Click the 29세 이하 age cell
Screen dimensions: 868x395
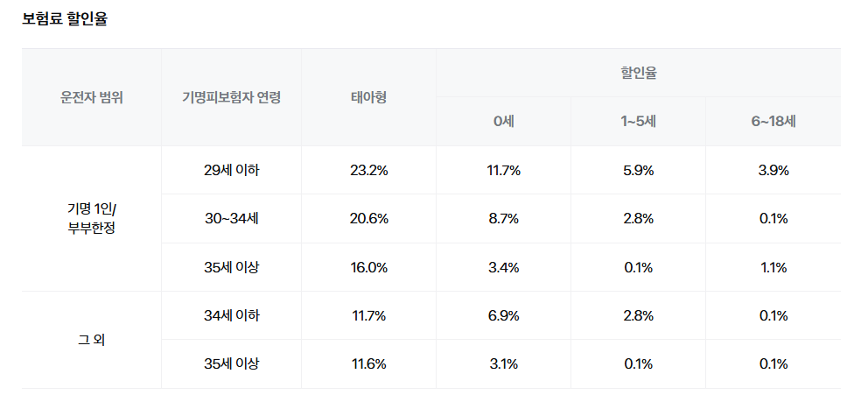pos(231,171)
